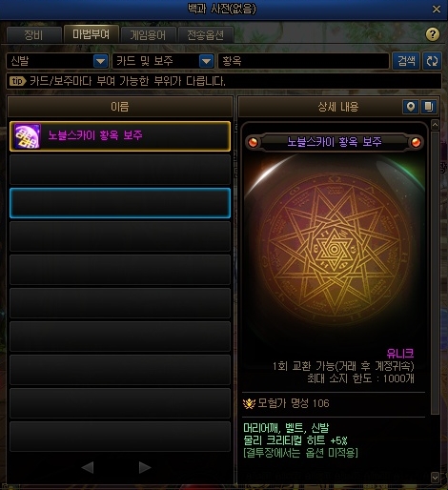Open the 신발 dropdown arrow

click(x=101, y=61)
